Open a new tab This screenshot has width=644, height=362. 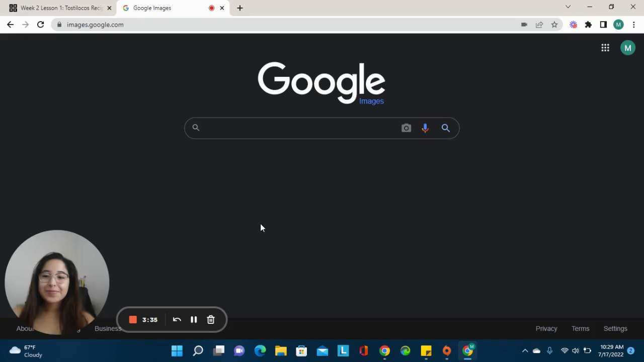click(x=240, y=8)
